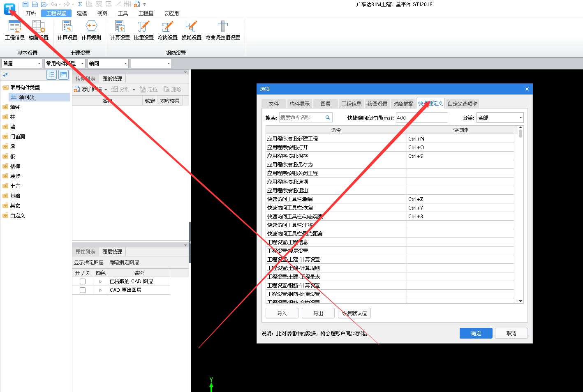Click the Undo arrow icon
This screenshot has width=583, height=392.
(53, 4)
